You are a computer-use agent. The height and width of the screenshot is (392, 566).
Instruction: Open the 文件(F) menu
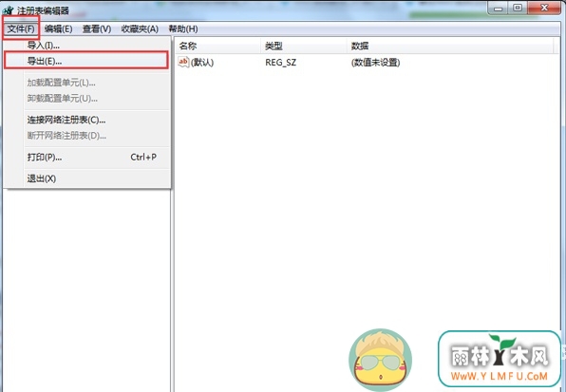click(x=21, y=28)
